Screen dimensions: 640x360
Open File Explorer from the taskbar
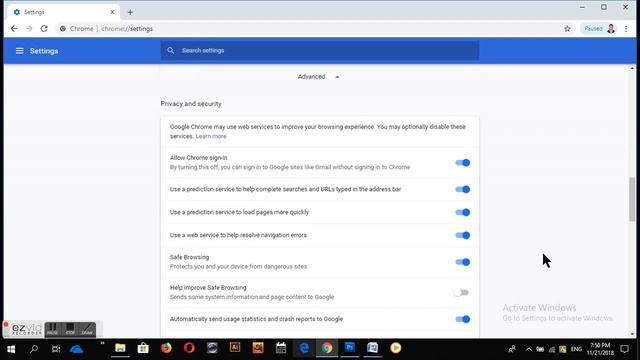pos(120,348)
